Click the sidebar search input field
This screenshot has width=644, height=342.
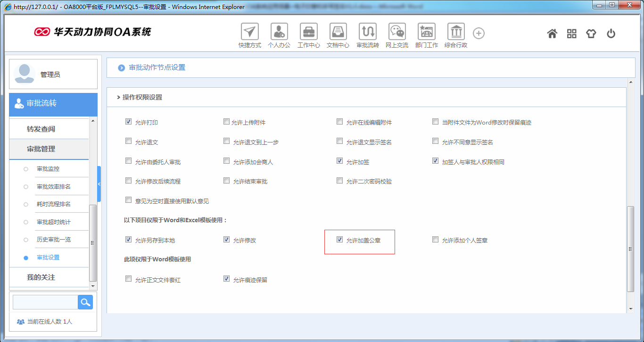point(45,302)
